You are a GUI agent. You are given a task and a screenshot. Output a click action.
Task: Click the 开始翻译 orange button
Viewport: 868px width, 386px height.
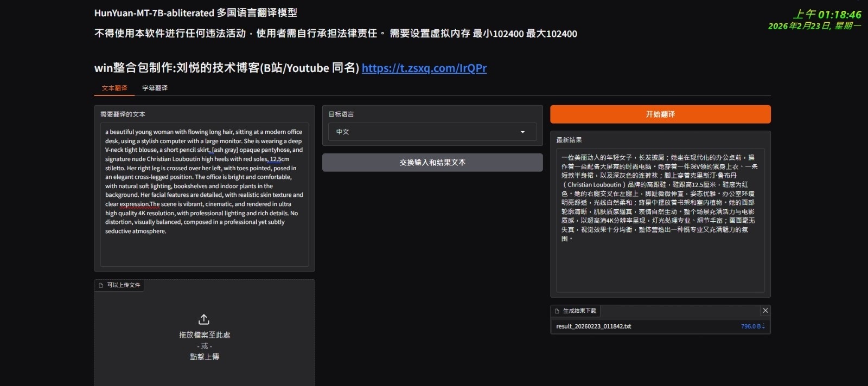pos(660,114)
